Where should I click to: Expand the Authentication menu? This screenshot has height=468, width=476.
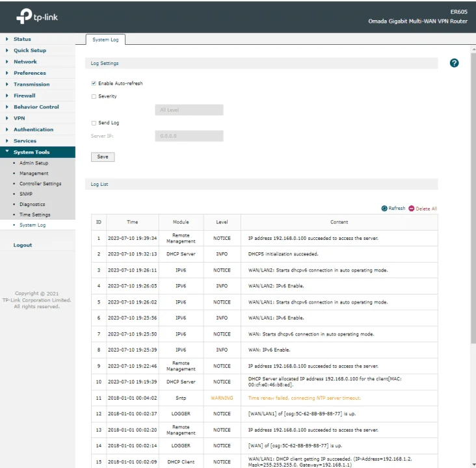tap(33, 129)
